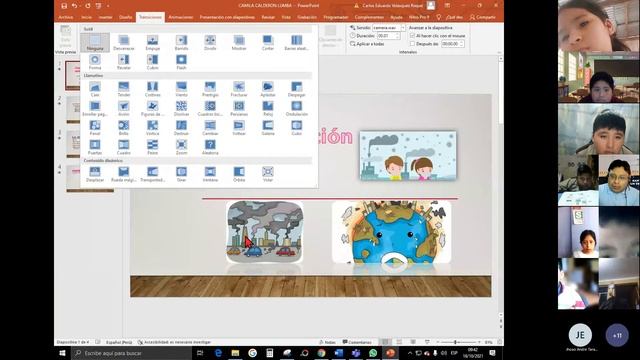Viewport: 640px width, 360px height.
Task: Apply the Empuje transition
Action: point(153,42)
